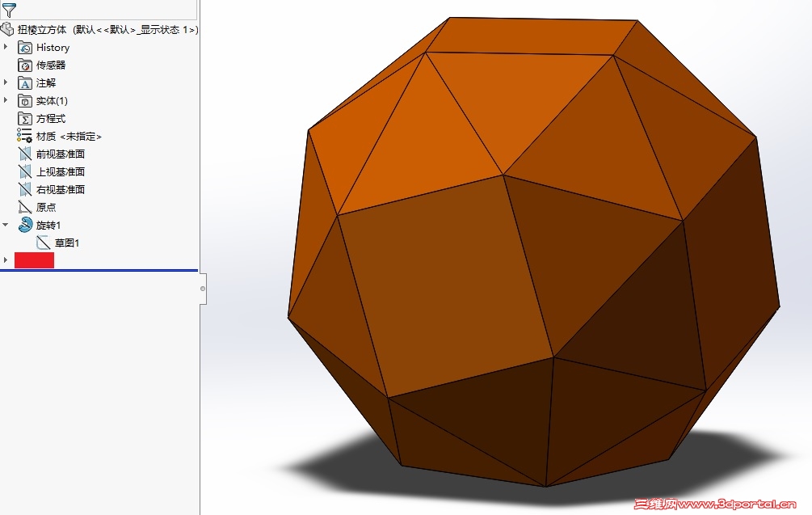Click the panel collapse handle on splitter

pyautogui.click(x=203, y=289)
